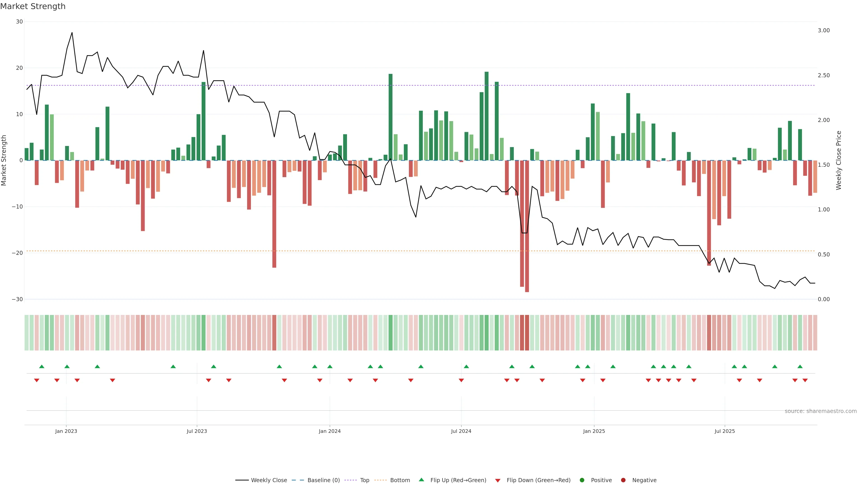Click the Market Strength chart title
This screenshot has width=868, height=488.
[33, 6]
